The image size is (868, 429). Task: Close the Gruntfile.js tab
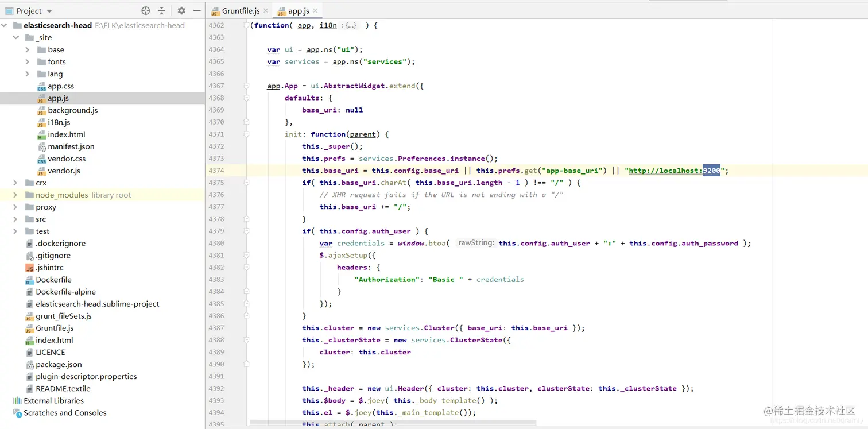266,11
